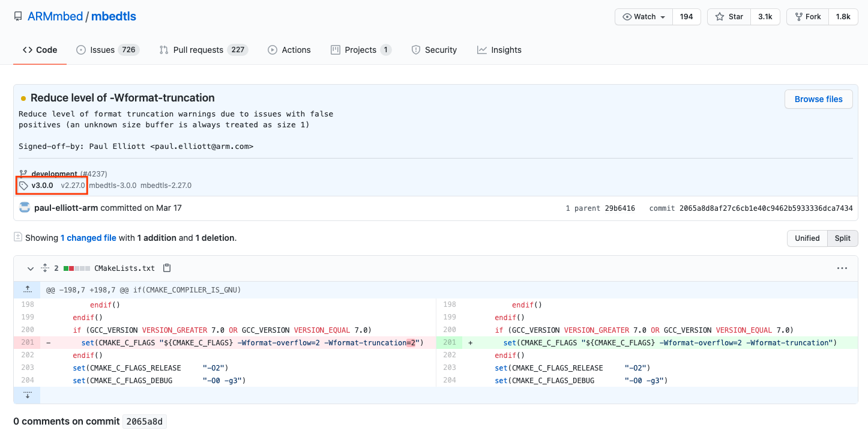Screen dimensions: 868x436
Task: Copy the CMakeLists.txt file path
Action: [166, 268]
